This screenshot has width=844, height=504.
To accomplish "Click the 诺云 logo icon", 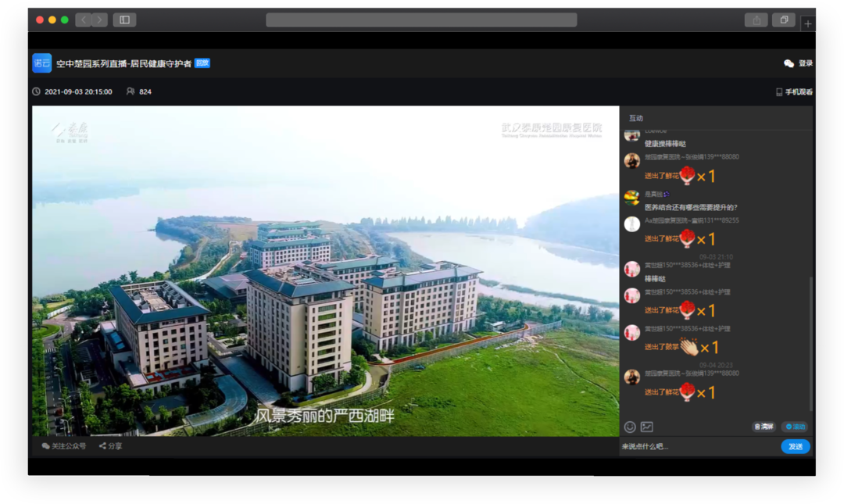I will click(x=41, y=63).
